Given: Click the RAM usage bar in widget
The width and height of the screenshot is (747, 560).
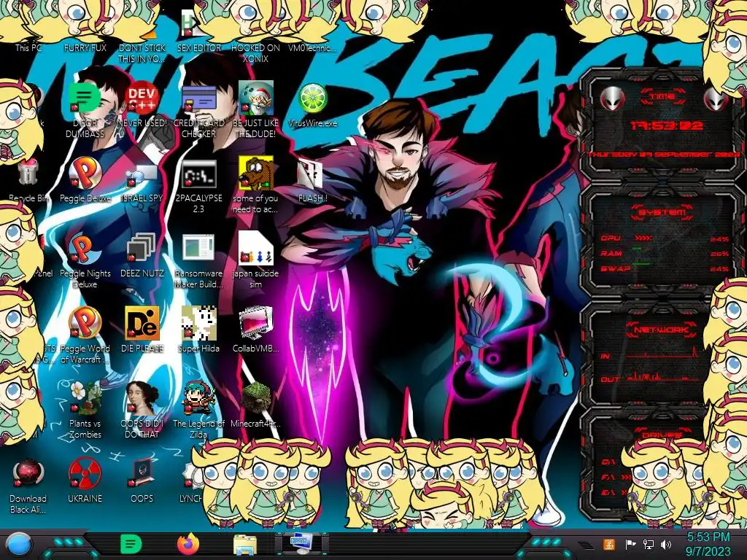Looking at the screenshot, I should [637, 249].
